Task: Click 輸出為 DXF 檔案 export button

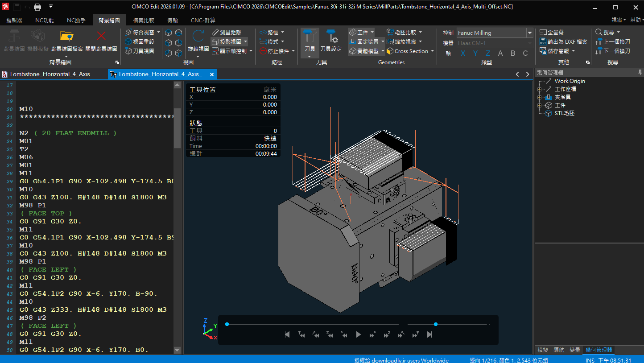Action: tap(563, 41)
